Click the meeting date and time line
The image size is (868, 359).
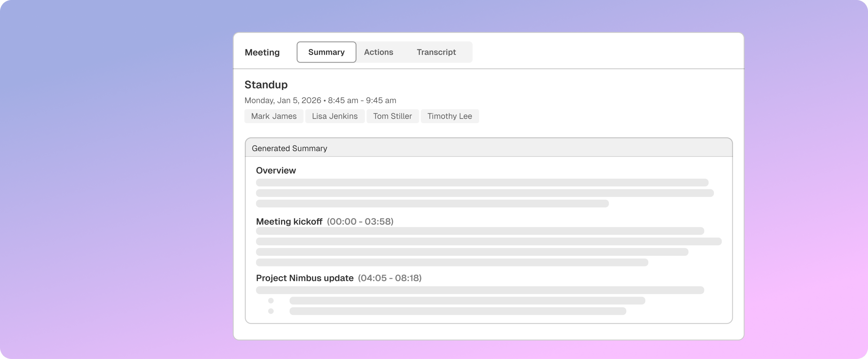[x=320, y=100]
